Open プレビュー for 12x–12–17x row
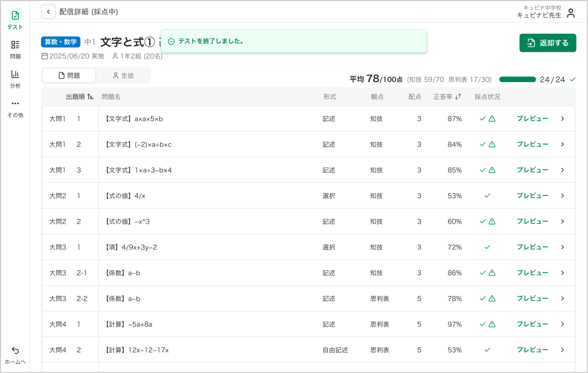The width and height of the screenshot is (588, 373). tap(532, 350)
